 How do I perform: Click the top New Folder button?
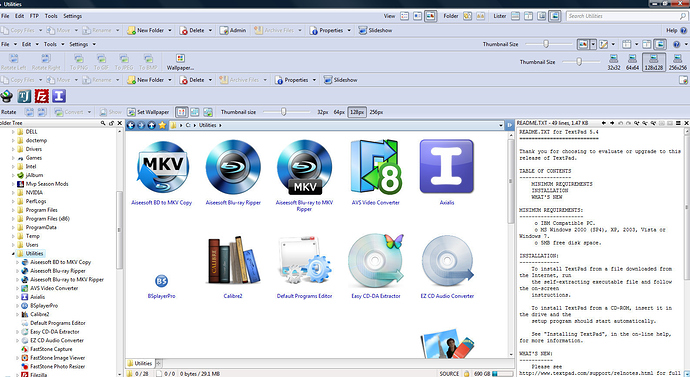(x=146, y=30)
